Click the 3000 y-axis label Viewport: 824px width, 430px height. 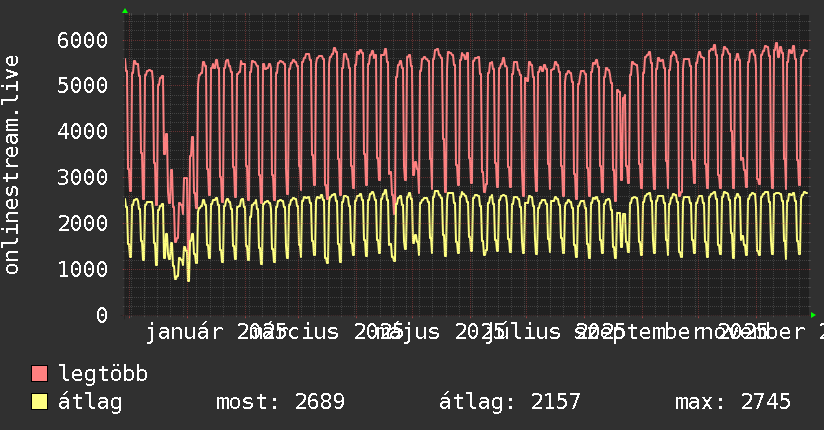coord(83,178)
